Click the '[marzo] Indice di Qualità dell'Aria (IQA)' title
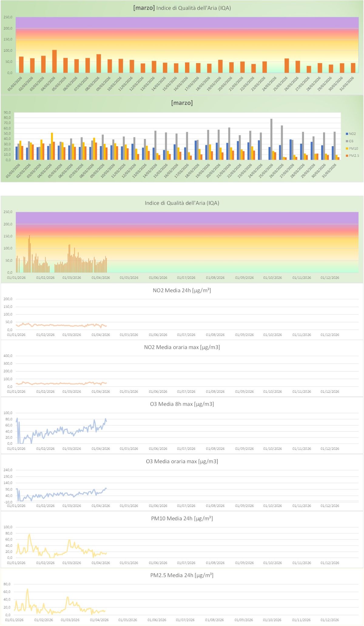Screen dimensions: 364x626 pos(182,8)
